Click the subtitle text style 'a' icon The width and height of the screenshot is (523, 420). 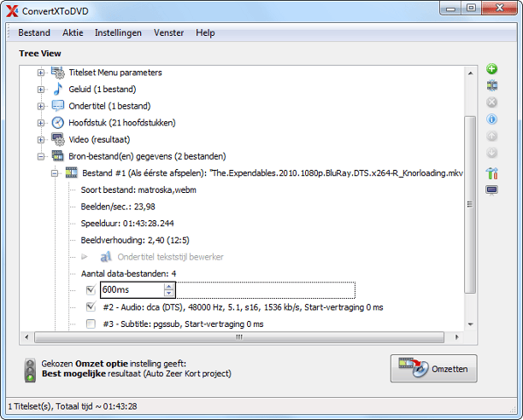tap(106, 257)
